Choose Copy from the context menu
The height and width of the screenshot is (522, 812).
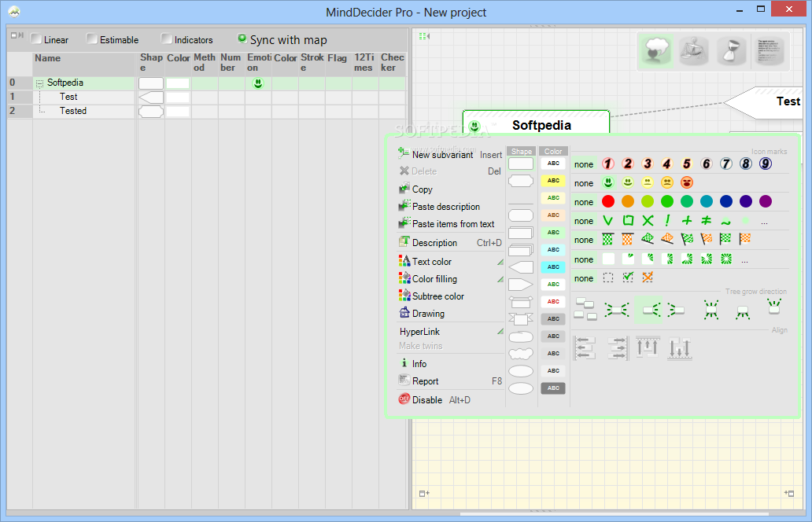pyautogui.click(x=422, y=189)
